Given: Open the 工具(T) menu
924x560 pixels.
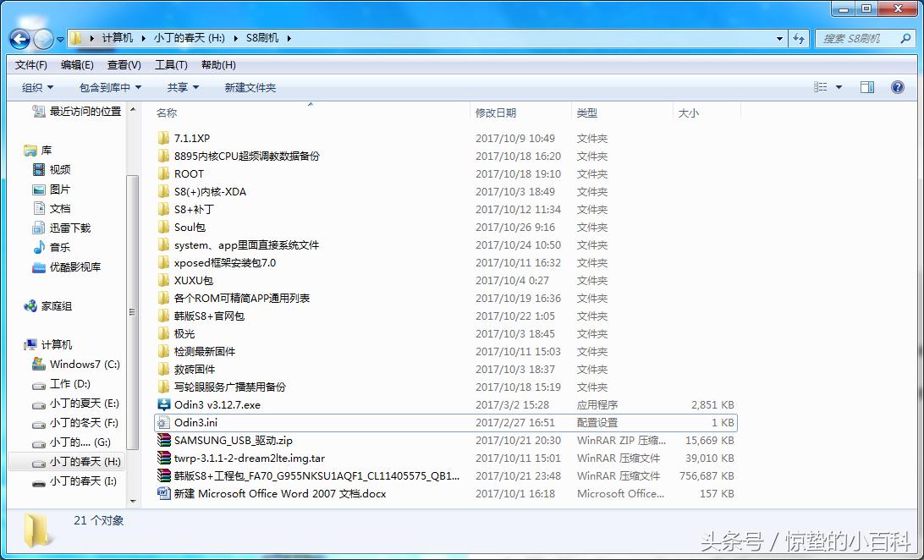Looking at the screenshot, I should [x=168, y=64].
